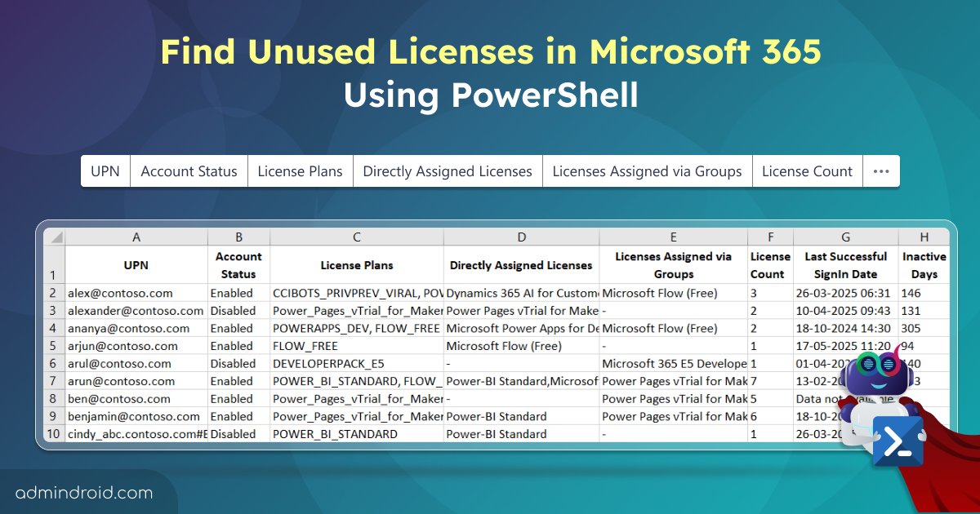The width and height of the screenshot is (980, 514).
Task: Expand the License Plans column cell for alex
Action: [356, 293]
